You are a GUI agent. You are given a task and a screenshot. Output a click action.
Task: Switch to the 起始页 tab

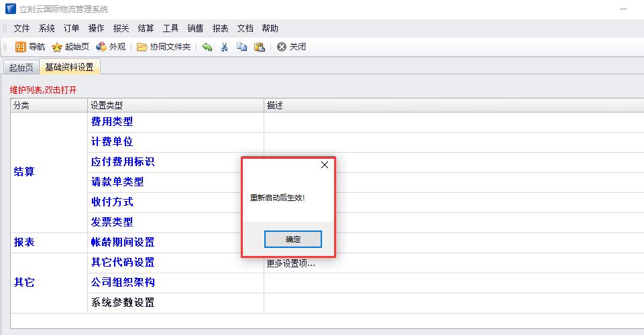point(21,67)
